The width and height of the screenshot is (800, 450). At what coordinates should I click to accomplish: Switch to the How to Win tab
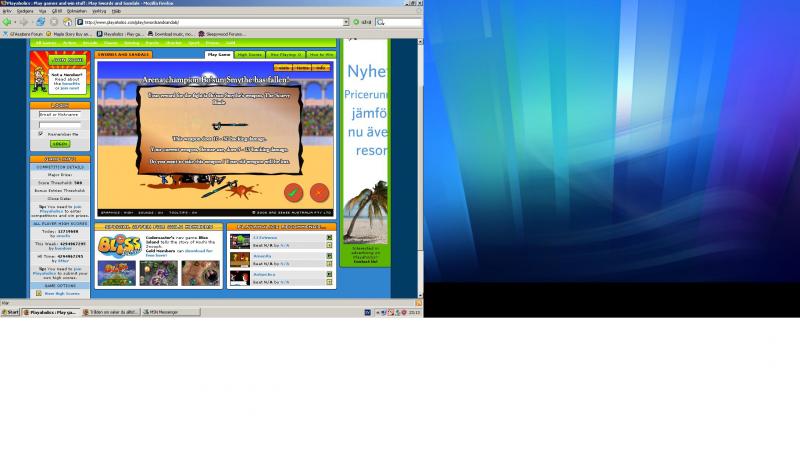tap(321, 55)
